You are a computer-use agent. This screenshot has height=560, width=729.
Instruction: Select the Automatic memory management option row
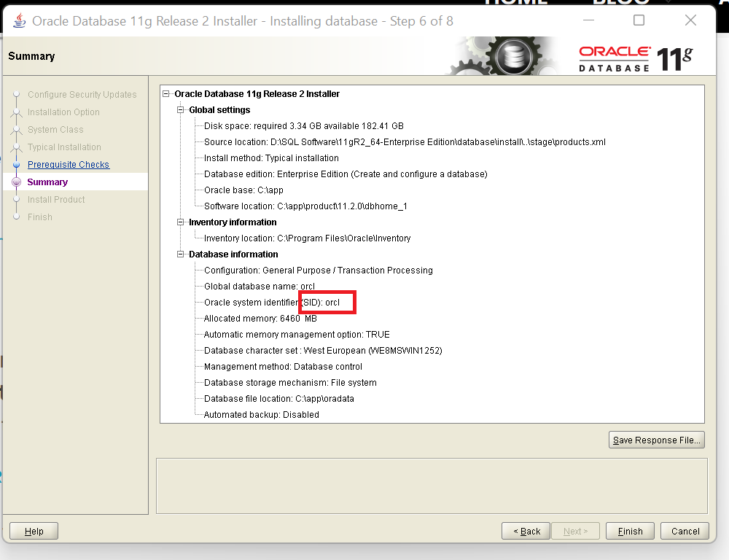pos(297,335)
